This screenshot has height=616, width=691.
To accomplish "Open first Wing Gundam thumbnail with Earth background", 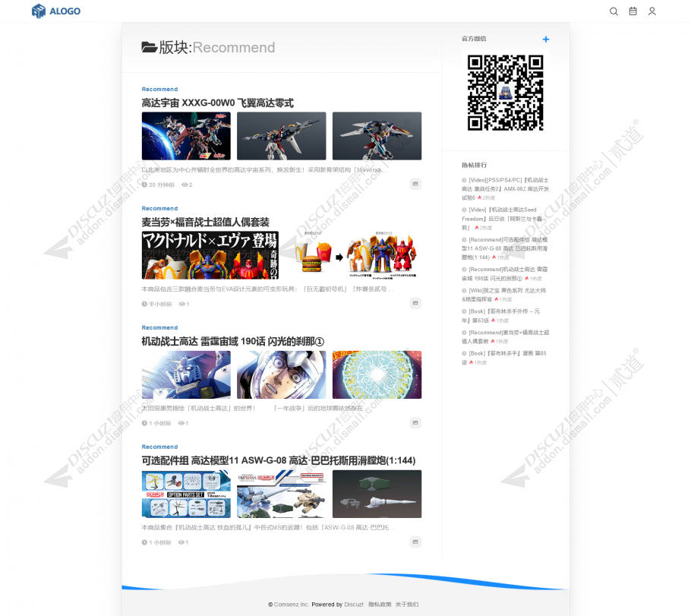I will (186, 136).
